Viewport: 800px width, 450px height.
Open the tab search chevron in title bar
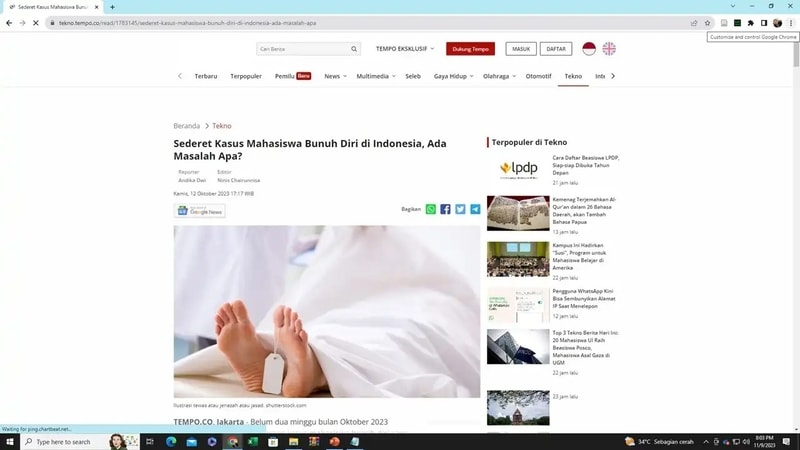tap(733, 6)
